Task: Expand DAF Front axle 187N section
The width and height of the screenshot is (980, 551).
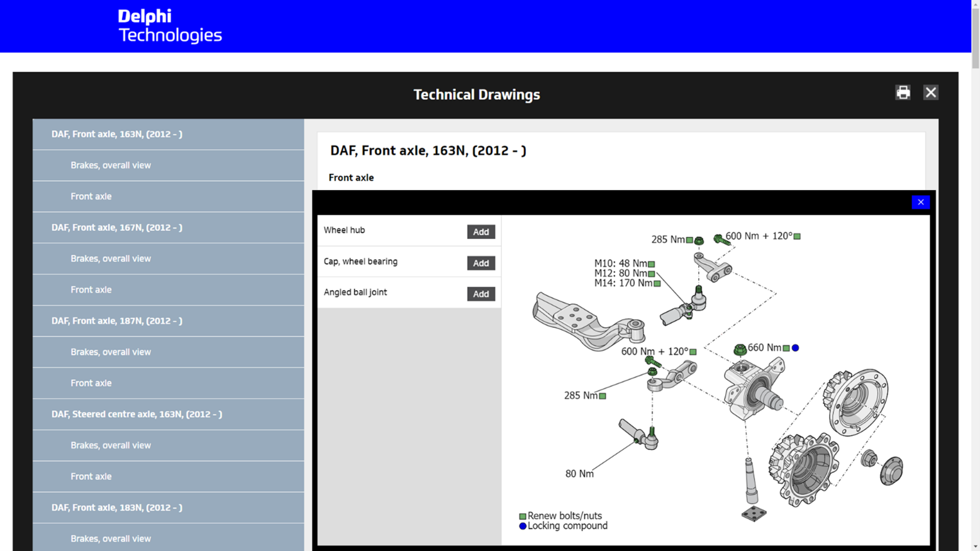Action: tap(117, 321)
